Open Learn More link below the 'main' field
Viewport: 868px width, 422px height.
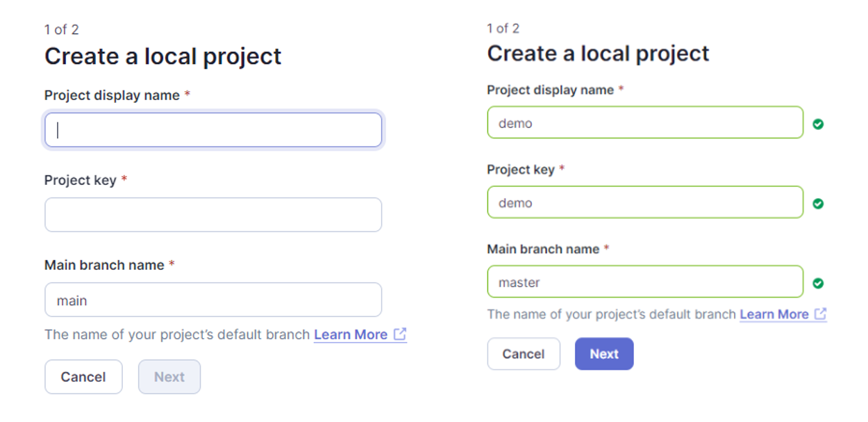coord(351,334)
